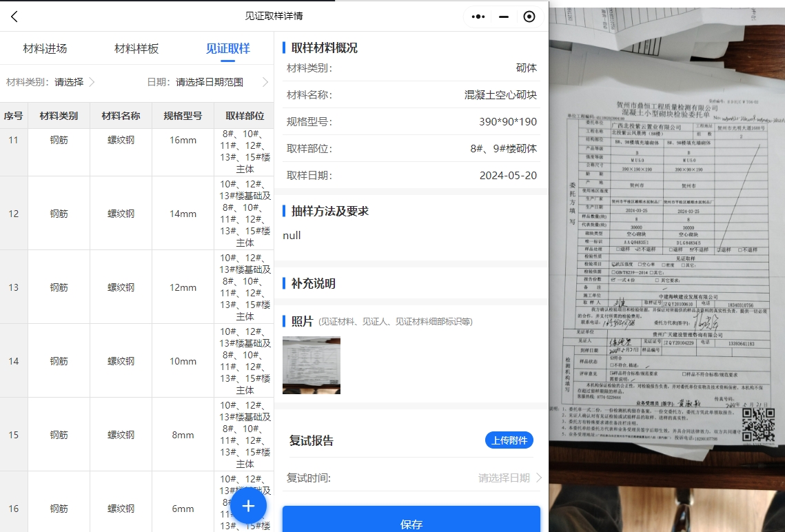Viewport: 785px width, 532px height.
Task: Click the 复试报告 heading
Action: click(x=312, y=441)
